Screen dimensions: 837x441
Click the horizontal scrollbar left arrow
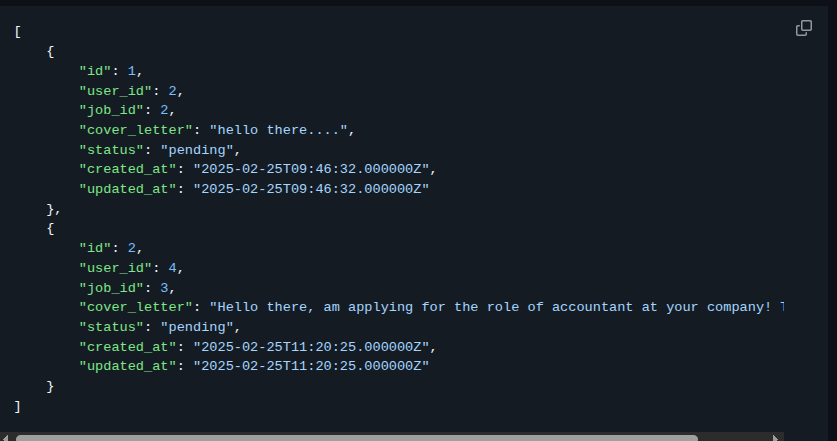[5, 437]
